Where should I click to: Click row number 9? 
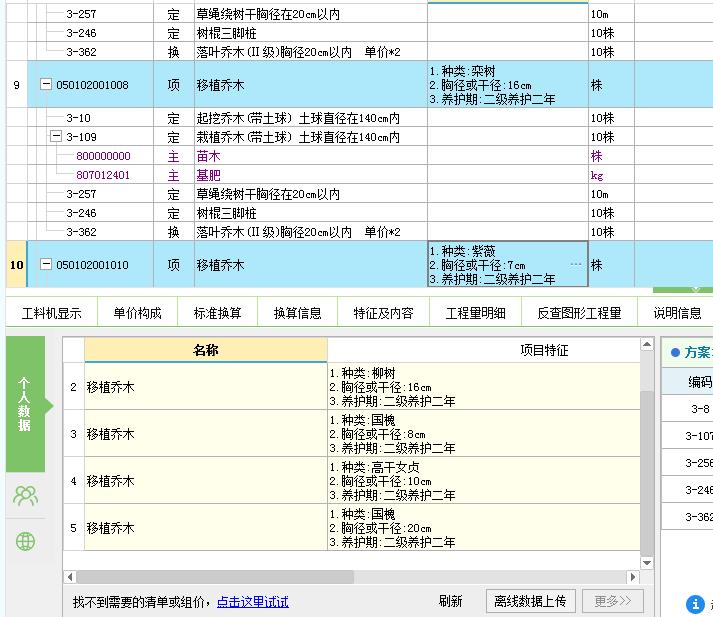tap(17, 85)
